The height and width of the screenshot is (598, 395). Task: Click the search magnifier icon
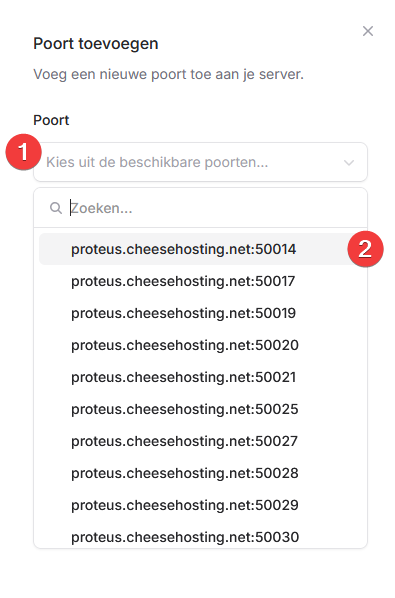[56, 208]
